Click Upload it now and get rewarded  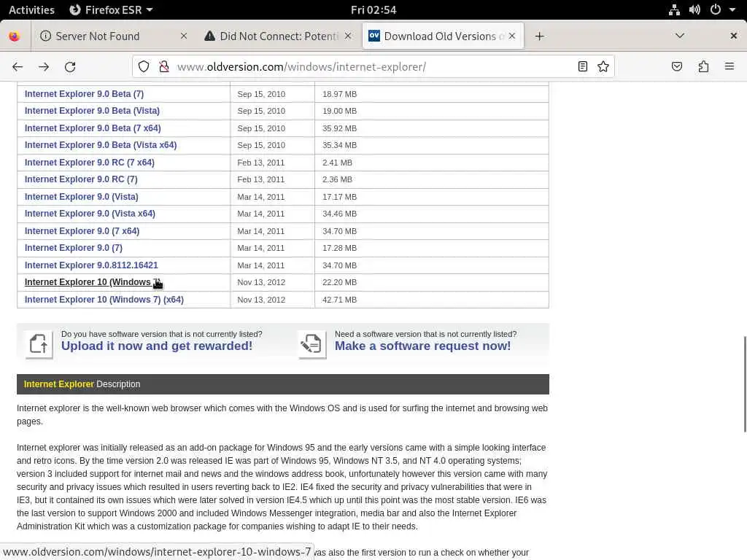click(157, 346)
